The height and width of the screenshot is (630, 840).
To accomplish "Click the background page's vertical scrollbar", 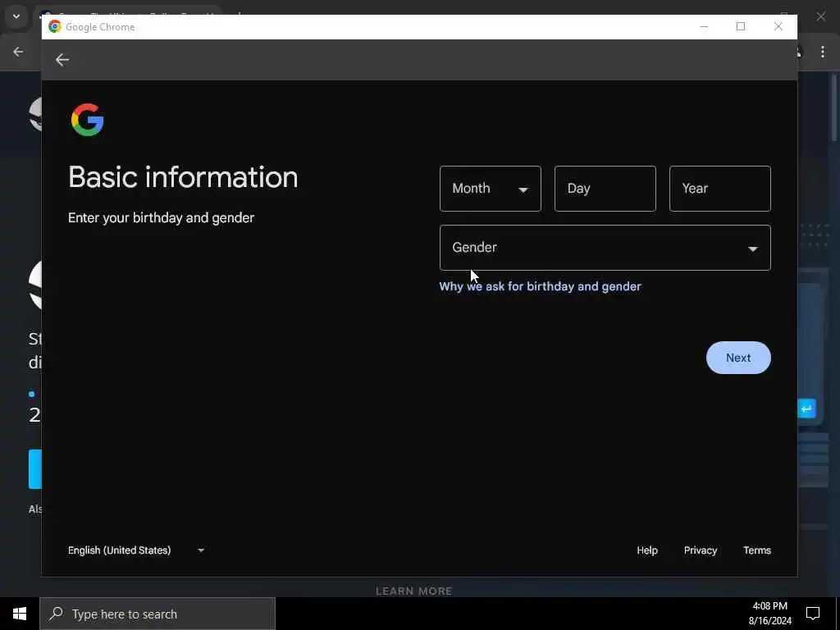I will point(834,107).
